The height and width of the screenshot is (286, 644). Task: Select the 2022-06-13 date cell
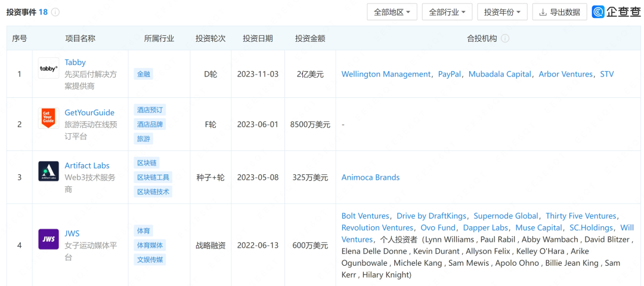(x=258, y=245)
